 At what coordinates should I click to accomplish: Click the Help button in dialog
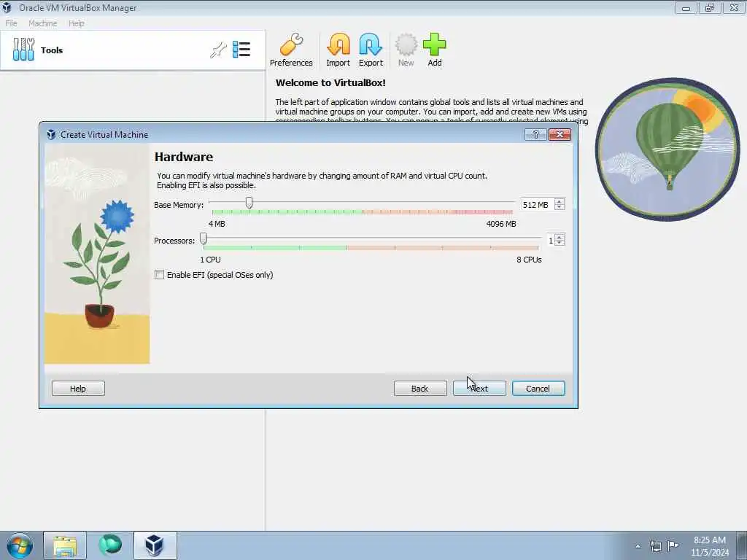coord(78,389)
